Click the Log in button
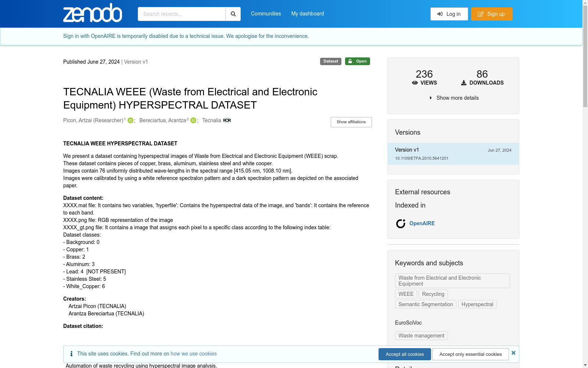The image size is (588, 368). 449,14
